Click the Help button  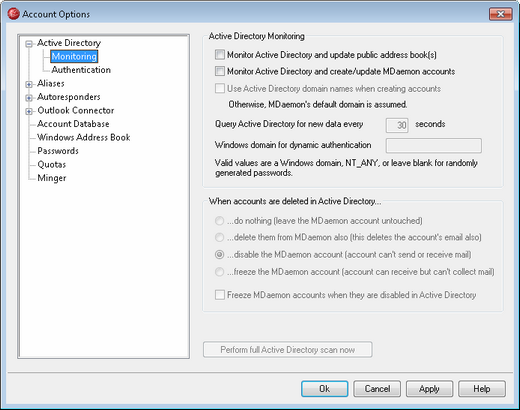point(482,389)
